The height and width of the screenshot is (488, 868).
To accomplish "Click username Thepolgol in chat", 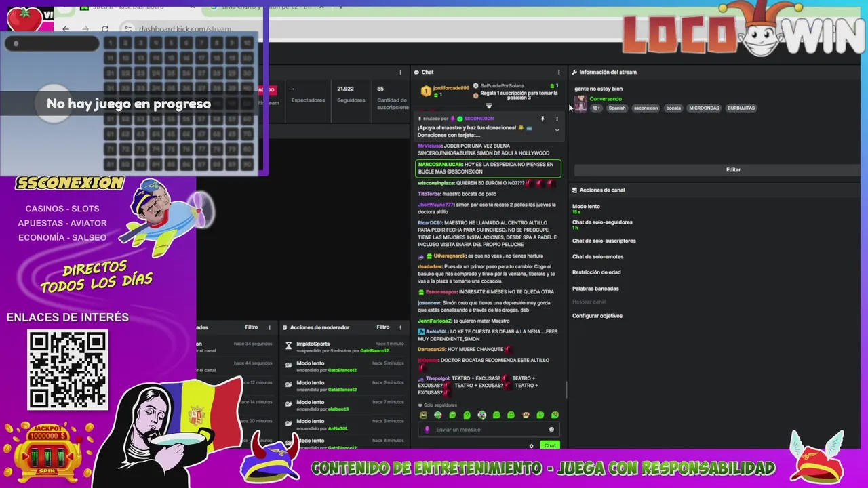I will pyautogui.click(x=437, y=378).
